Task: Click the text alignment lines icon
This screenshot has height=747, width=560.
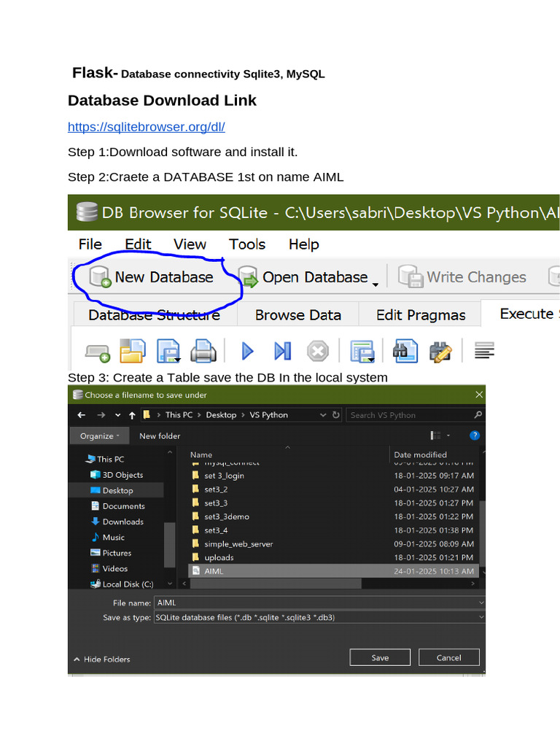Action: (x=484, y=351)
